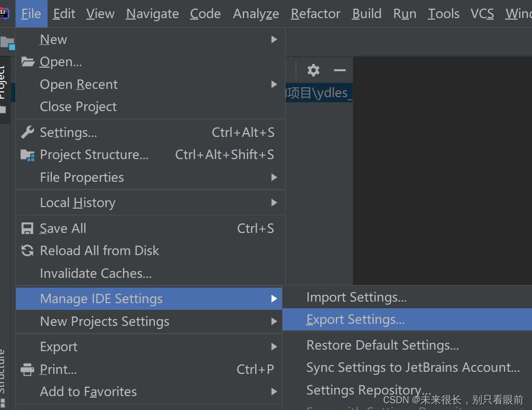532x410 pixels.
Task: Hide the Project panel with minus icon
Action: (x=340, y=70)
